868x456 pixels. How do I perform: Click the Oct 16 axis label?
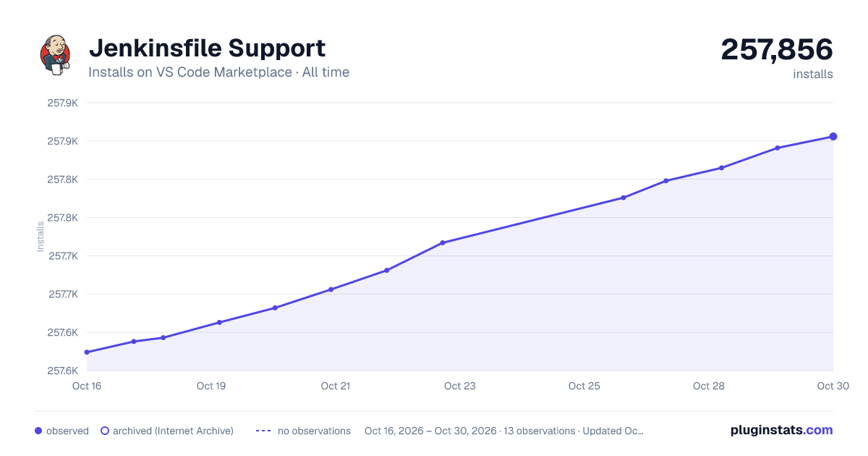(87, 386)
